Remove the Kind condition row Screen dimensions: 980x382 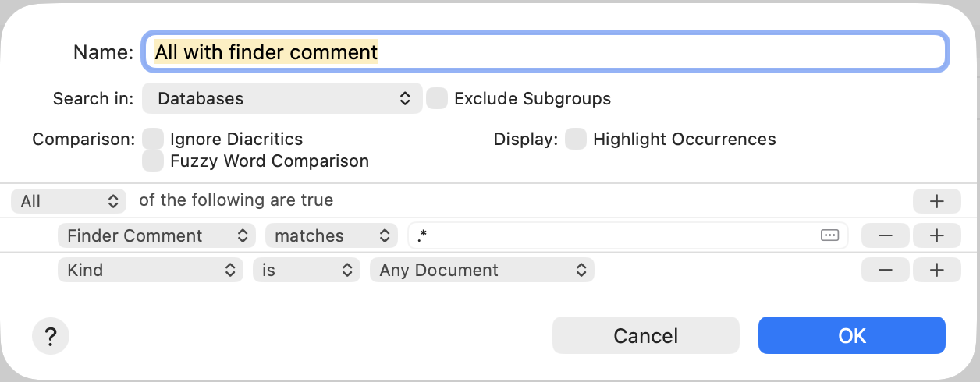(x=885, y=270)
